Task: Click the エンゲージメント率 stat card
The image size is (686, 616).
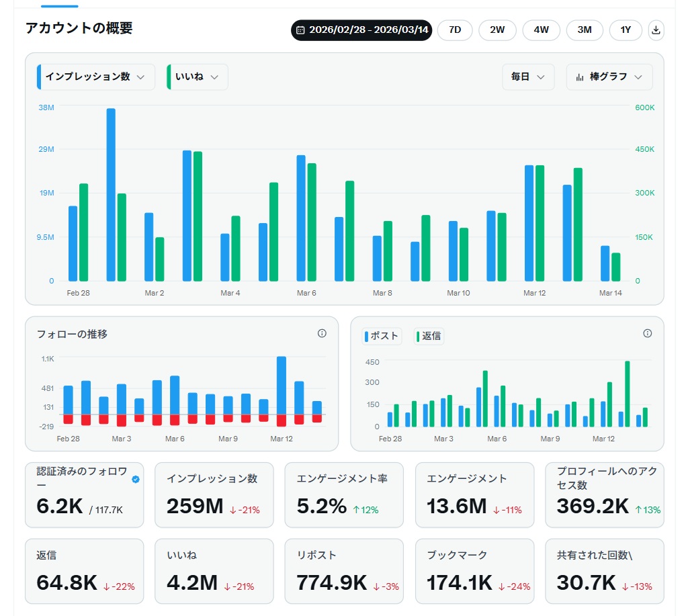Action: point(344,494)
